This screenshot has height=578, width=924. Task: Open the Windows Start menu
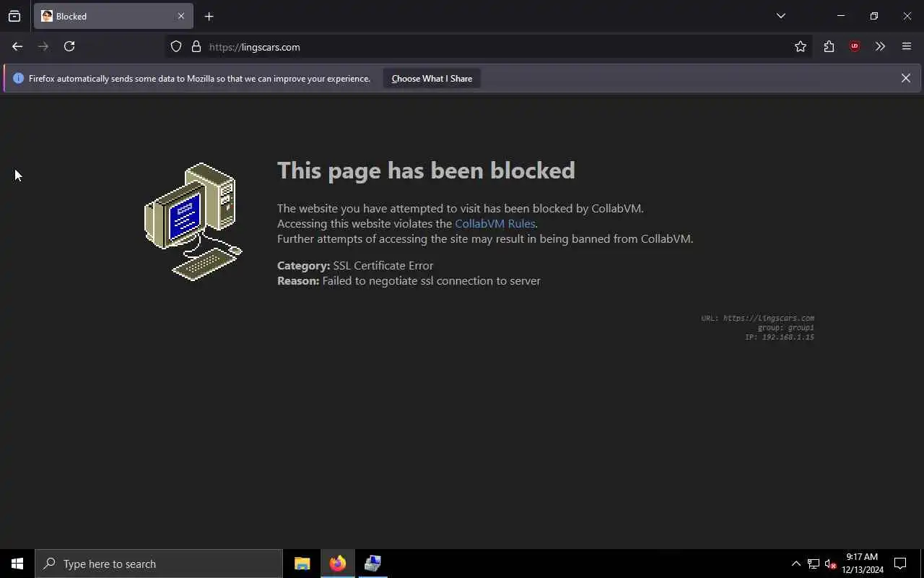point(17,564)
